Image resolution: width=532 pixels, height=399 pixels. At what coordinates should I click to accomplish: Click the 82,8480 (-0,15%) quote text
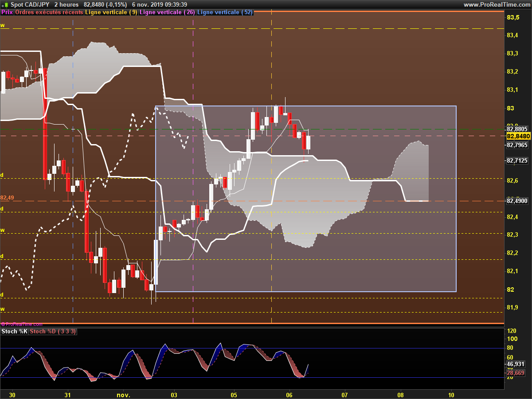click(x=106, y=4)
